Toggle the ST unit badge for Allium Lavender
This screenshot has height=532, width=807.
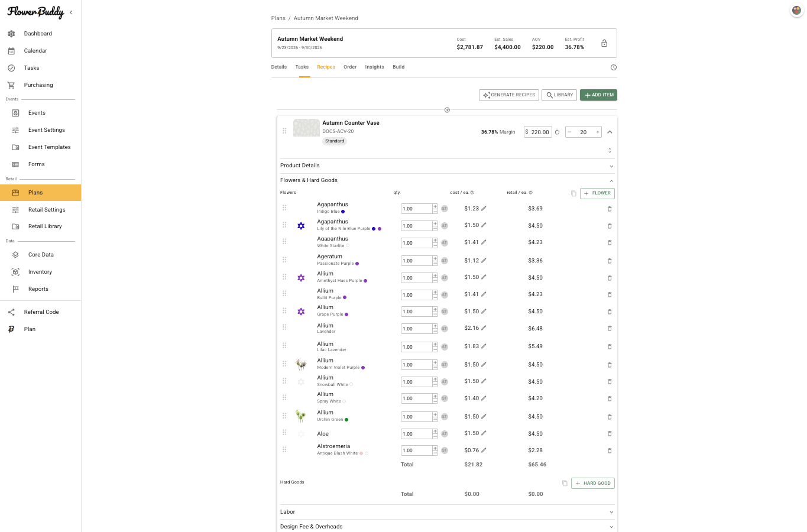pyautogui.click(x=445, y=329)
